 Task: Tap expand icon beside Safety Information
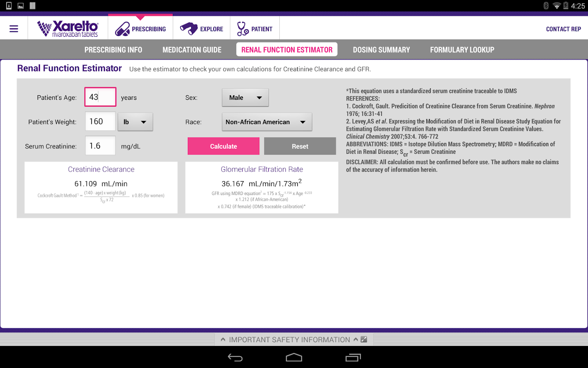coord(364,339)
